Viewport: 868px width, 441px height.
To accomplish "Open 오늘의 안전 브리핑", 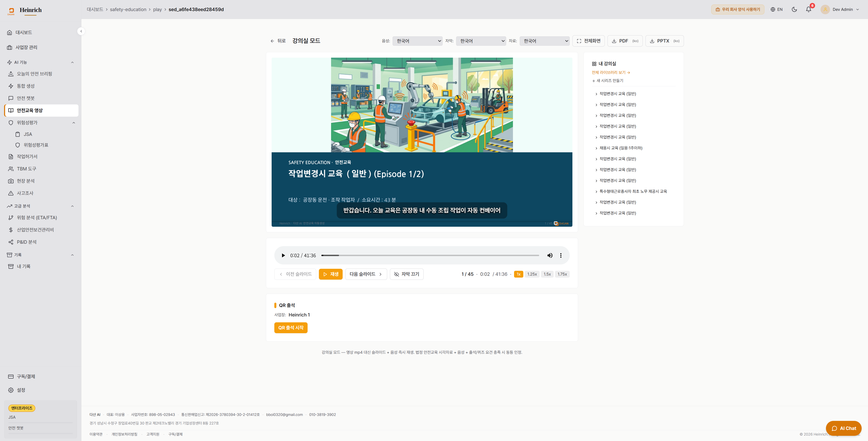I will click(41, 74).
